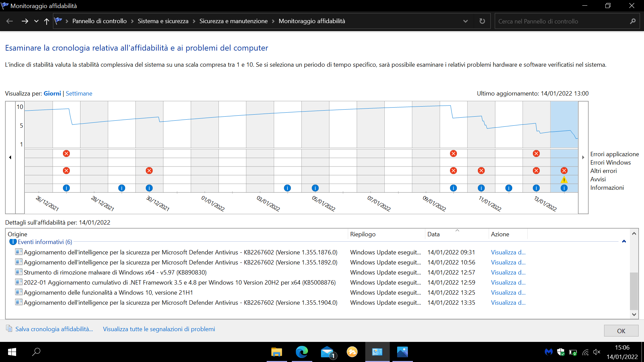Viewport: 644px width, 362px height.
Task: View details for 13:25 feature update
Action: coord(508,293)
